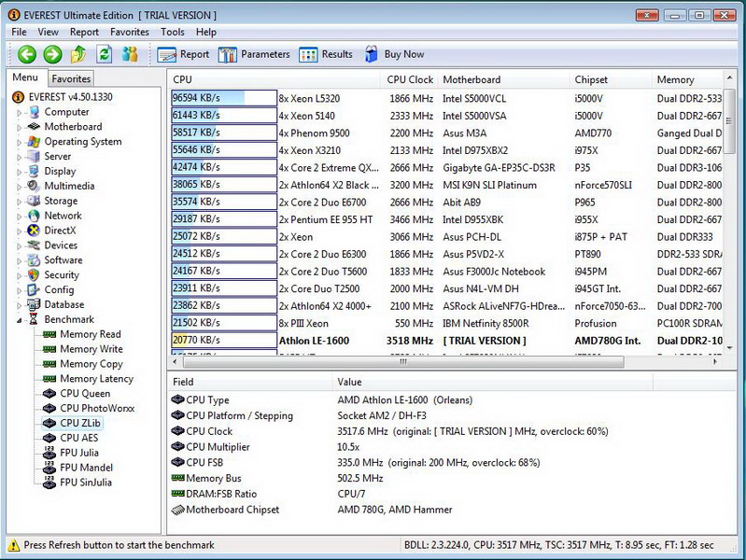
Task: Choose FPU Mandel benchmark item
Action: click(x=86, y=468)
